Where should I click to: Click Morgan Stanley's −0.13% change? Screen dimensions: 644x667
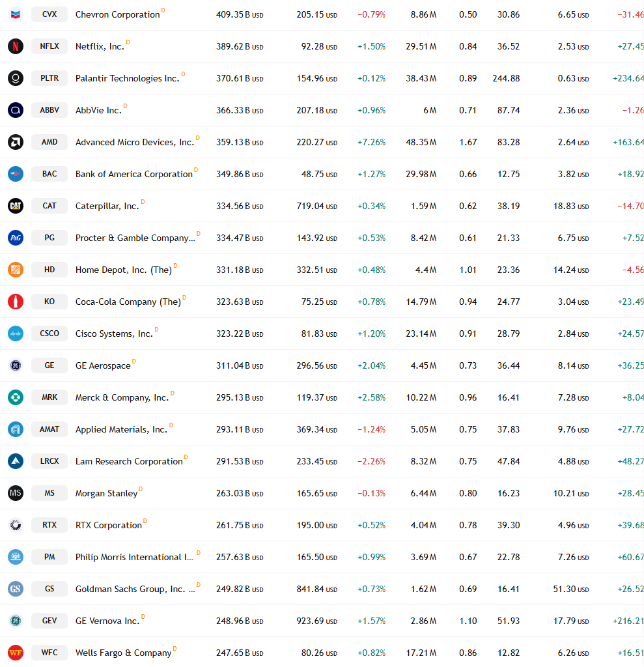pyautogui.click(x=371, y=493)
